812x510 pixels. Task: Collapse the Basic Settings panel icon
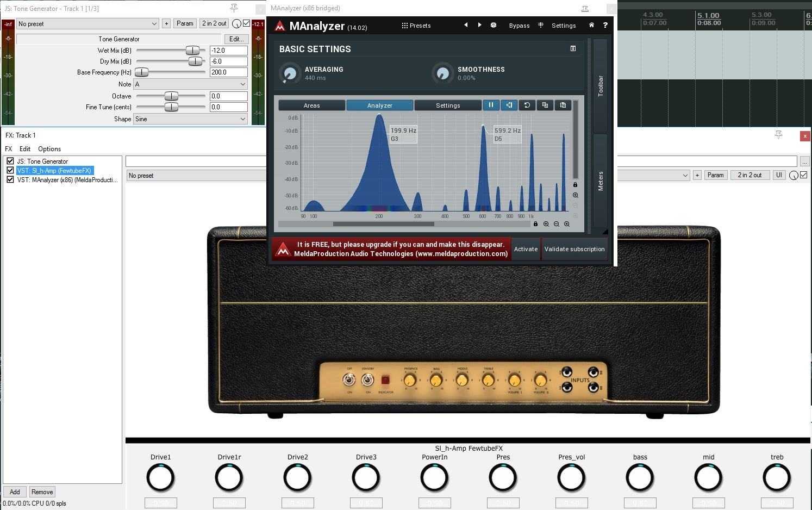tap(573, 48)
